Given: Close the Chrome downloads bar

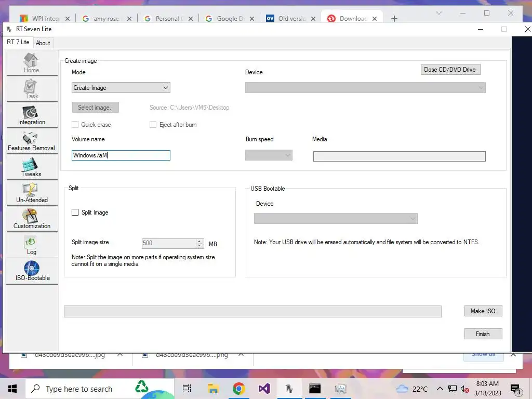Looking at the screenshot, I should tap(513, 355).
